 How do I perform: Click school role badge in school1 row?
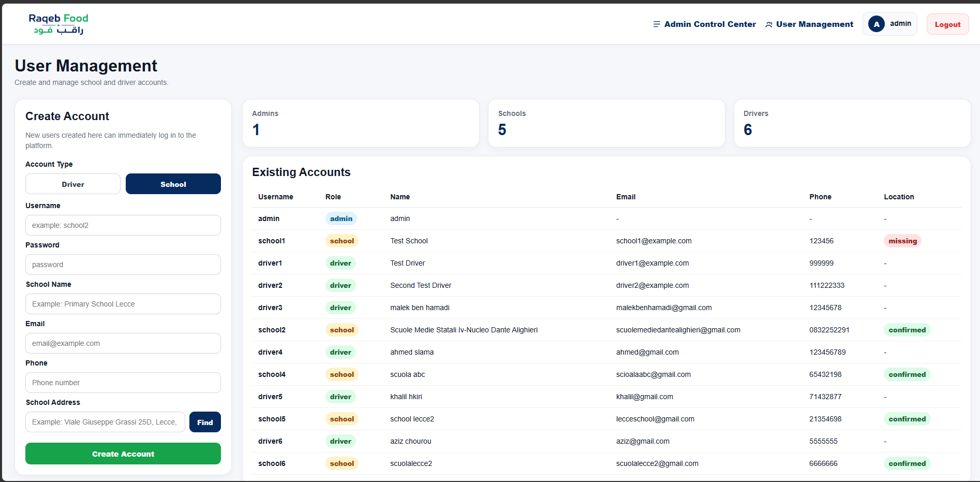click(342, 241)
